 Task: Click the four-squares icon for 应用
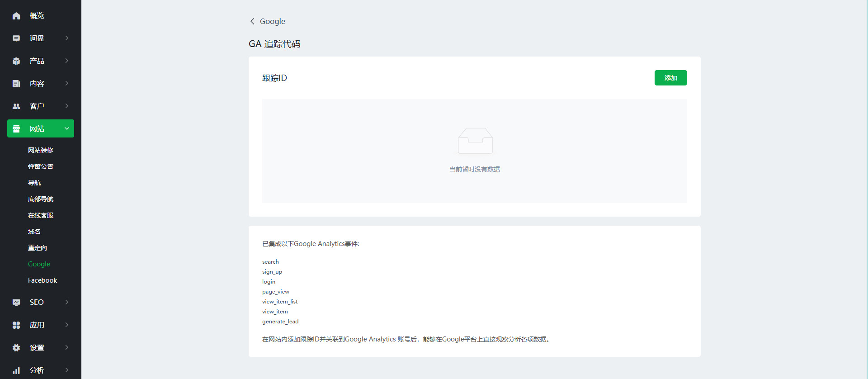pos(16,325)
